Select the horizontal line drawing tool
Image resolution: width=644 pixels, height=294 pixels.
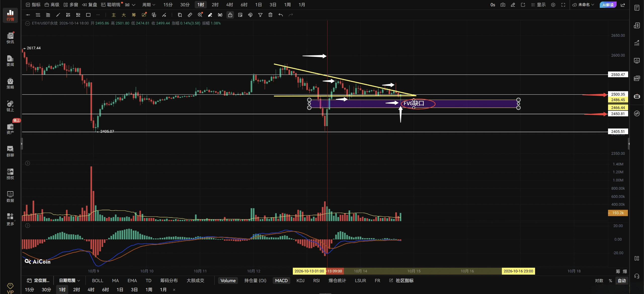pyautogui.click(x=28, y=15)
